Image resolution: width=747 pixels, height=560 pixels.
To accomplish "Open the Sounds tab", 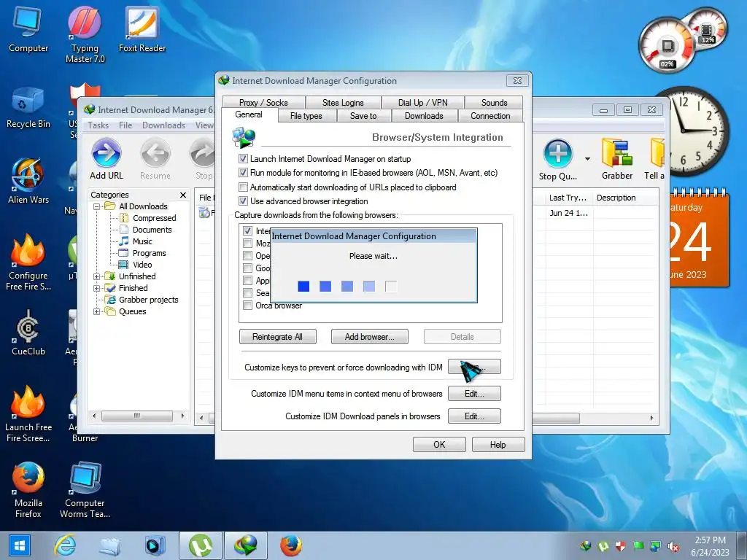I will click(x=494, y=102).
